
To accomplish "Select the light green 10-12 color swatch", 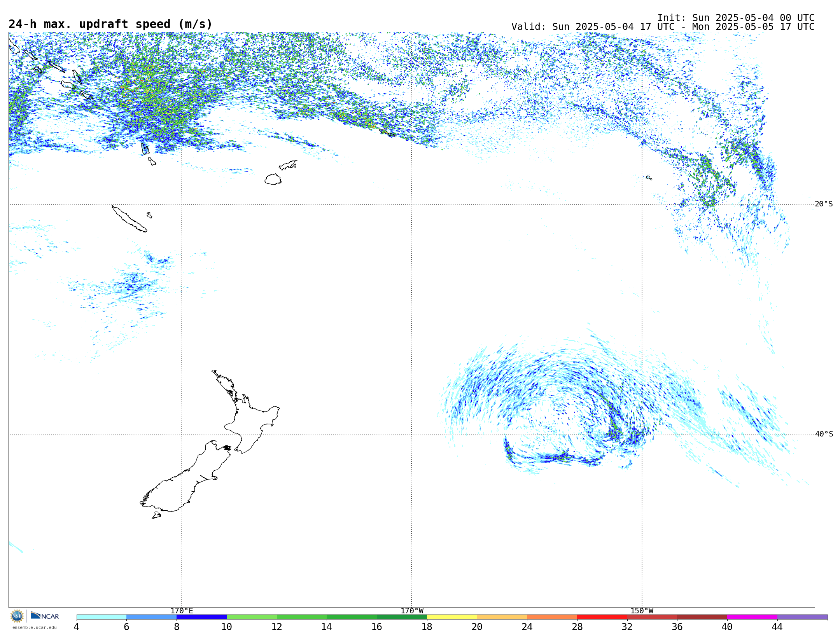I will click(x=252, y=617).
